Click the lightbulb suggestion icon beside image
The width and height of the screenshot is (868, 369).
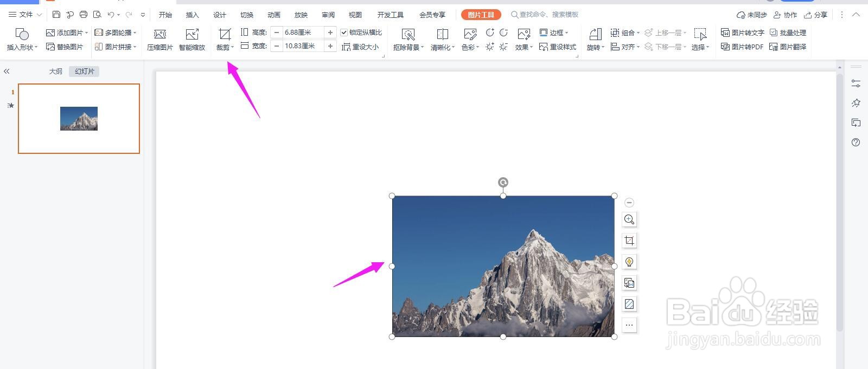pyautogui.click(x=629, y=262)
